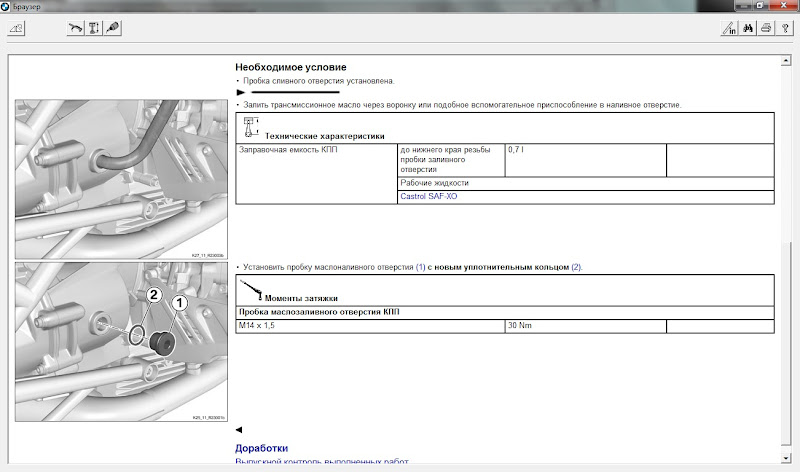Click the leftmost toolbar icon below the title
Screen dimensions: 800x472
(15, 28)
